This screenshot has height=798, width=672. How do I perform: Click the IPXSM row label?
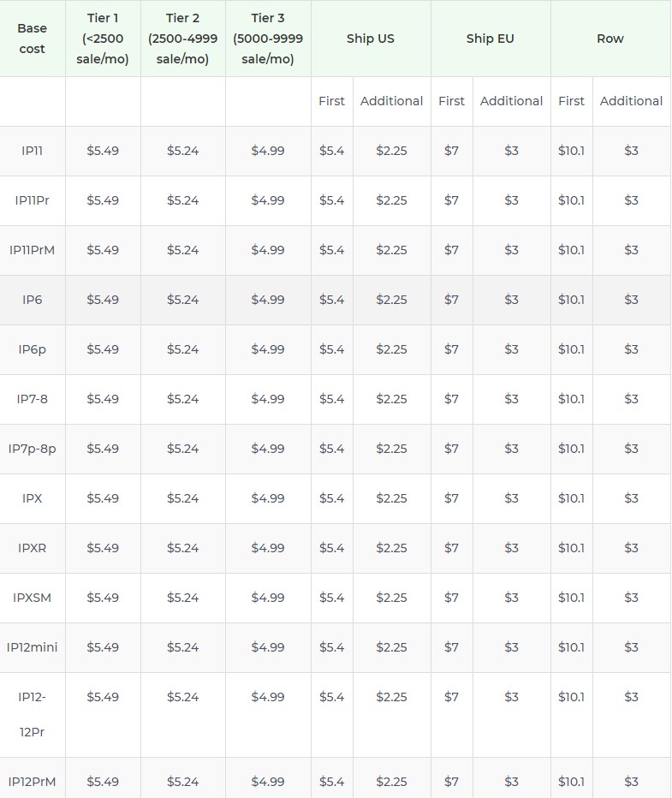point(32,598)
